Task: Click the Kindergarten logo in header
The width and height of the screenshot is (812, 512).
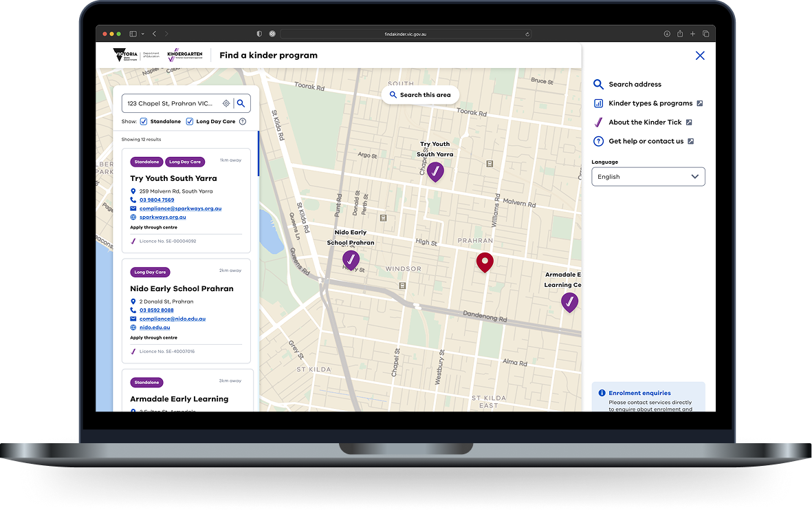Action: (x=185, y=55)
